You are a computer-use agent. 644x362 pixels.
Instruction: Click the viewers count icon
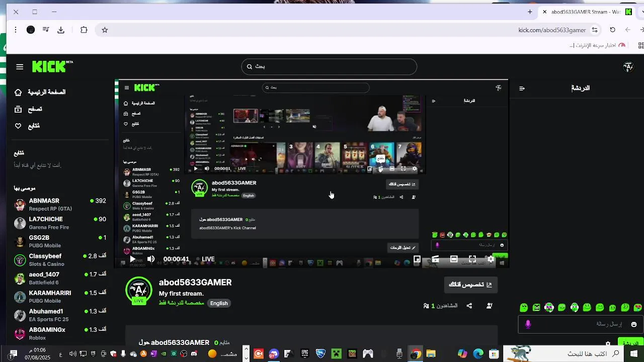[x=427, y=306]
